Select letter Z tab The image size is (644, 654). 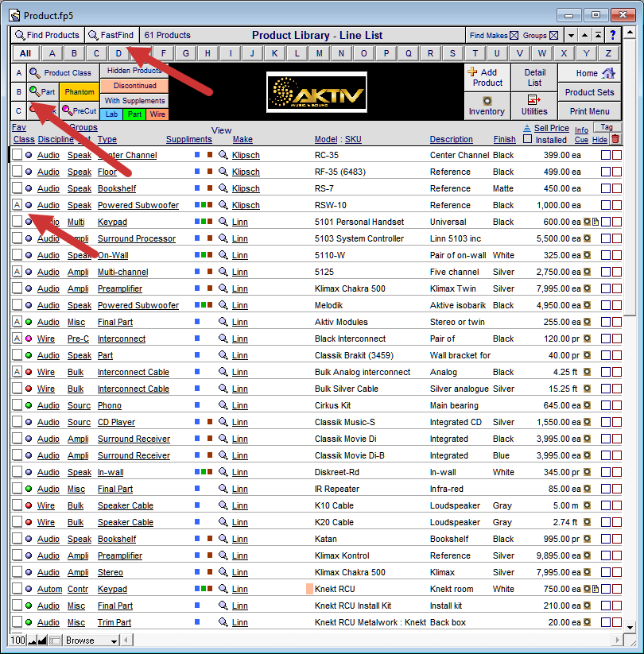pyautogui.click(x=608, y=53)
